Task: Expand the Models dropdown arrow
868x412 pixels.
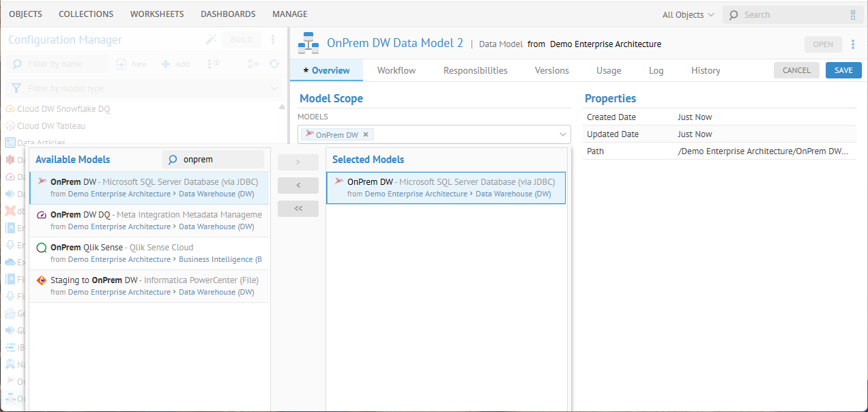Action: click(564, 134)
